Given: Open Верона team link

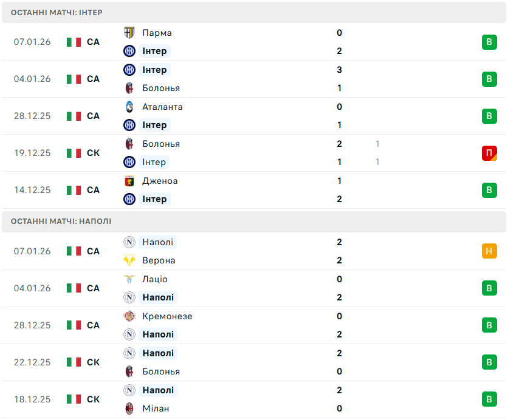Looking at the screenshot, I should (159, 260).
